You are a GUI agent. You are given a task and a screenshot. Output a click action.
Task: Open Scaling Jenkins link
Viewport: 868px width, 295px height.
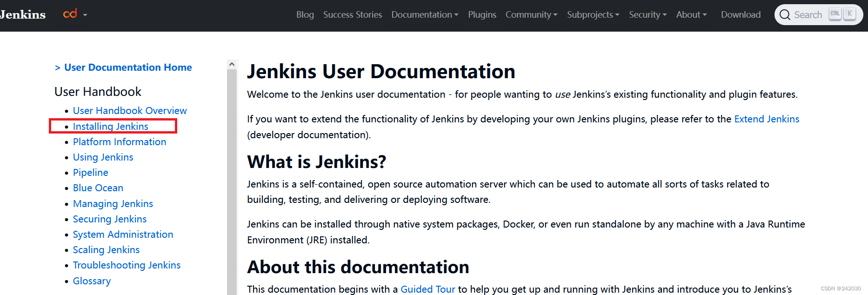[x=107, y=250]
